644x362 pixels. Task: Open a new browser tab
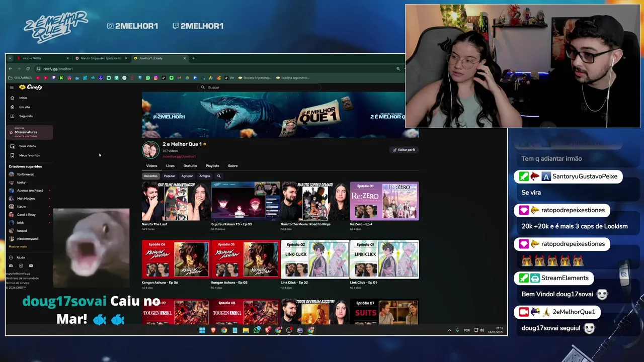[x=194, y=58]
